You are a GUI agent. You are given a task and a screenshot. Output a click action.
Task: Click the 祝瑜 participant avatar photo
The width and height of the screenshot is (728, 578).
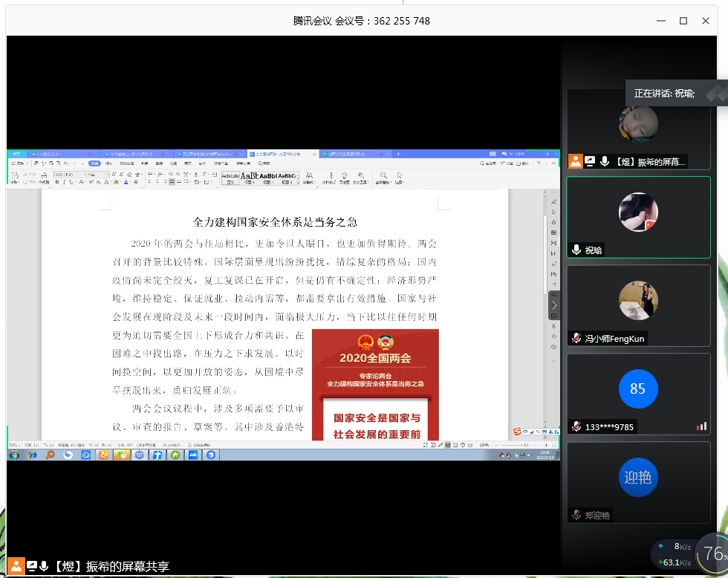click(x=638, y=212)
